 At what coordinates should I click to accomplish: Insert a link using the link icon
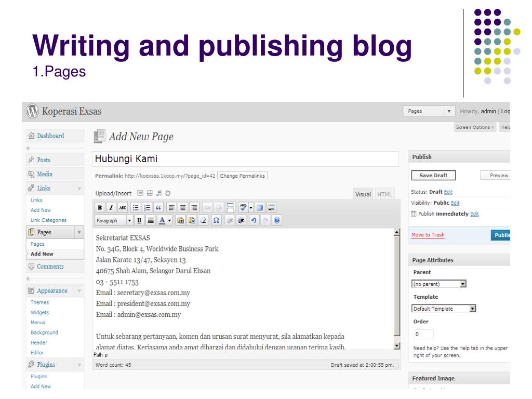point(207,207)
